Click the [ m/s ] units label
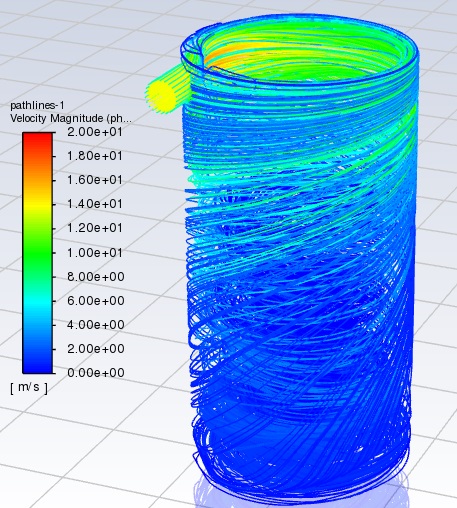Viewport: 457px width, 508px height. [x=29, y=387]
